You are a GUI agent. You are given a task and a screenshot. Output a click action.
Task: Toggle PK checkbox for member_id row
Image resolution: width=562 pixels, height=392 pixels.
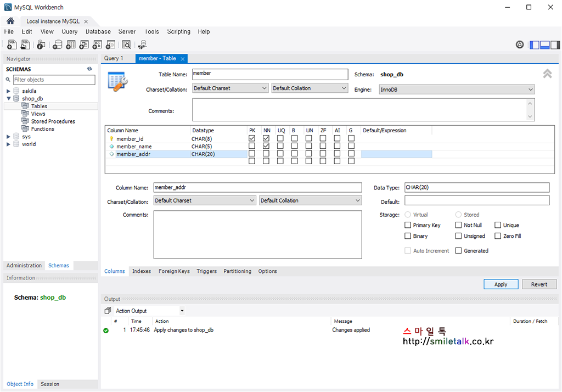pyautogui.click(x=252, y=138)
